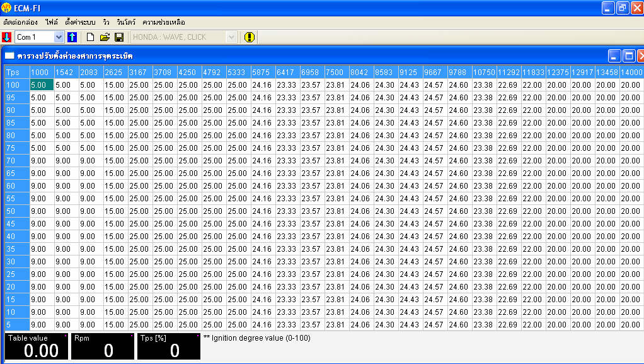Click 23.81 cell in Tps 60 row

coord(336,186)
